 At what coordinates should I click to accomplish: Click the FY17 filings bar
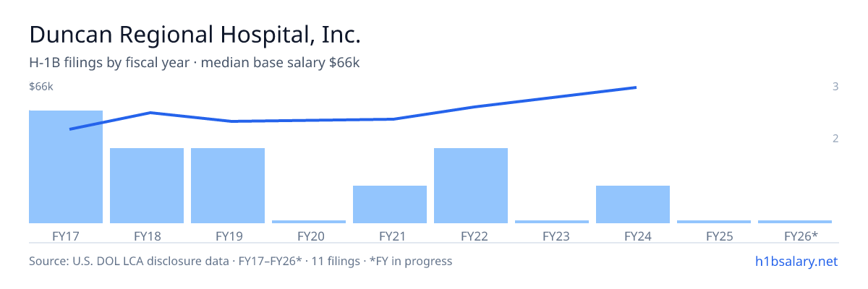click(x=66, y=167)
